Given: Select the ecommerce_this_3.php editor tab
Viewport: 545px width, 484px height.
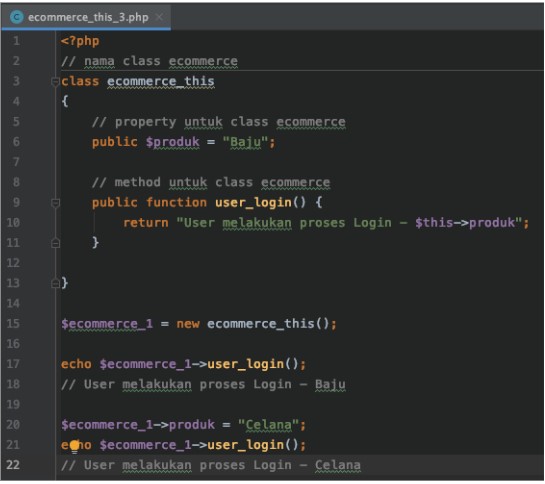Looking at the screenshot, I should 86,17.
